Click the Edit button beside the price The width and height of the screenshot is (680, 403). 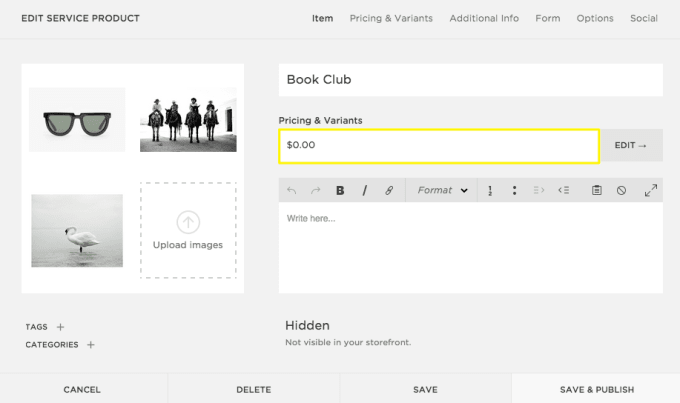631,145
